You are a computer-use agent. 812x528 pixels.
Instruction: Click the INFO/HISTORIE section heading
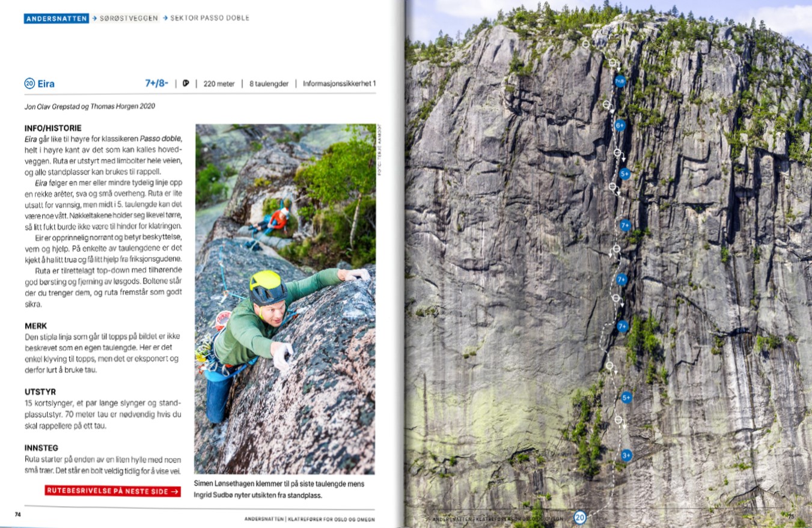pos(53,128)
